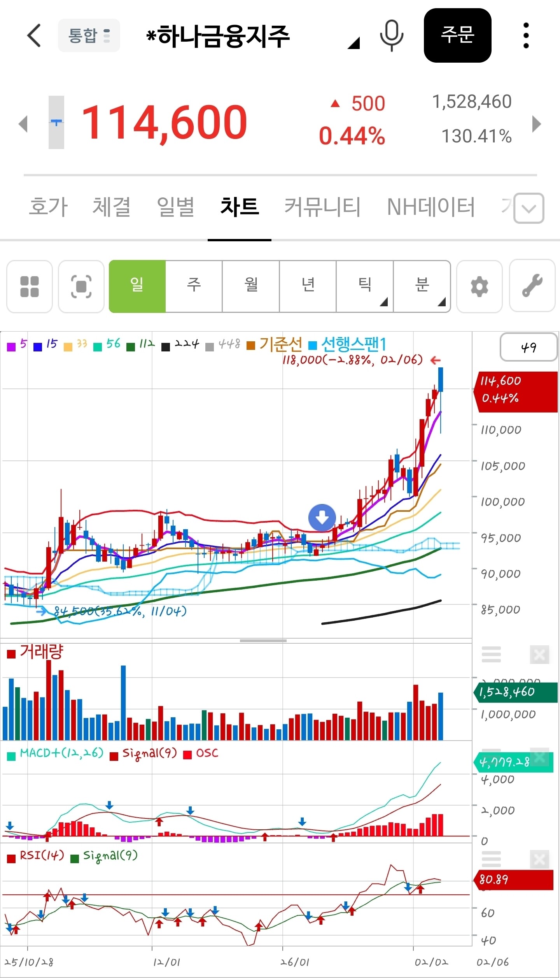
Task: Activate the microphone voice search
Action: tap(392, 35)
